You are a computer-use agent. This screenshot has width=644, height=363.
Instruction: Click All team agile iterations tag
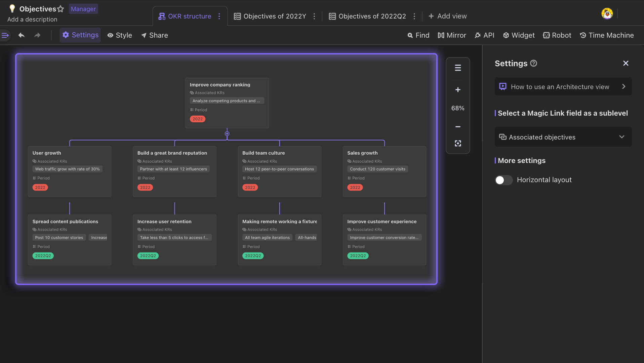click(x=267, y=238)
